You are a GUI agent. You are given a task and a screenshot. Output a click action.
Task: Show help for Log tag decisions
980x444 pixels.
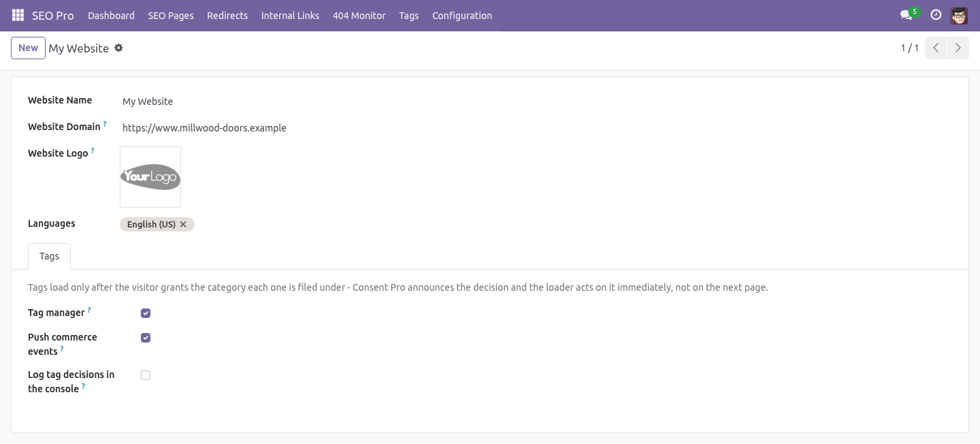pos(84,387)
